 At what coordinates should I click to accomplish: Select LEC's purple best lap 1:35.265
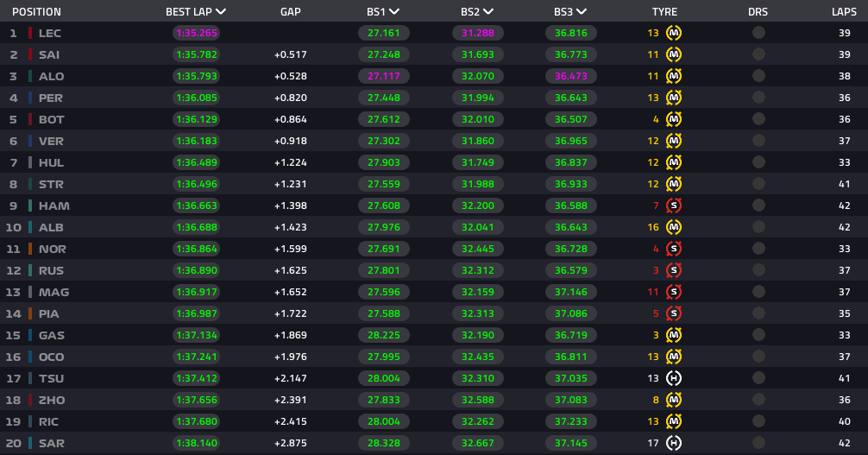pyautogui.click(x=197, y=34)
